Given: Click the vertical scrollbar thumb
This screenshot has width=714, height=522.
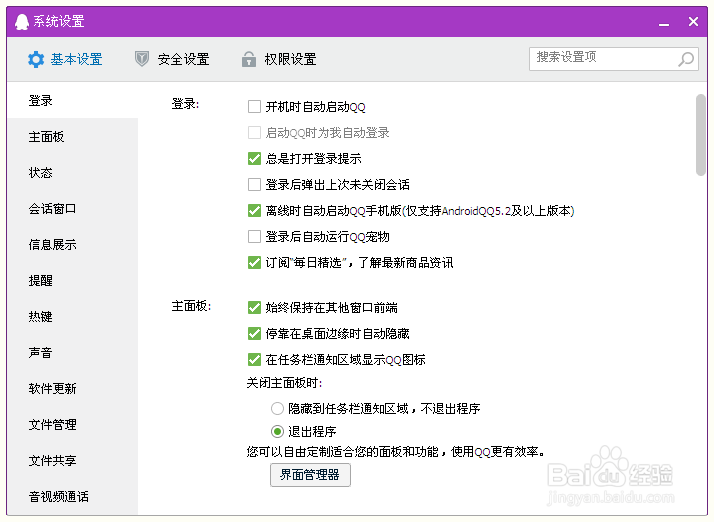Looking at the screenshot, I should click(701, 134).
